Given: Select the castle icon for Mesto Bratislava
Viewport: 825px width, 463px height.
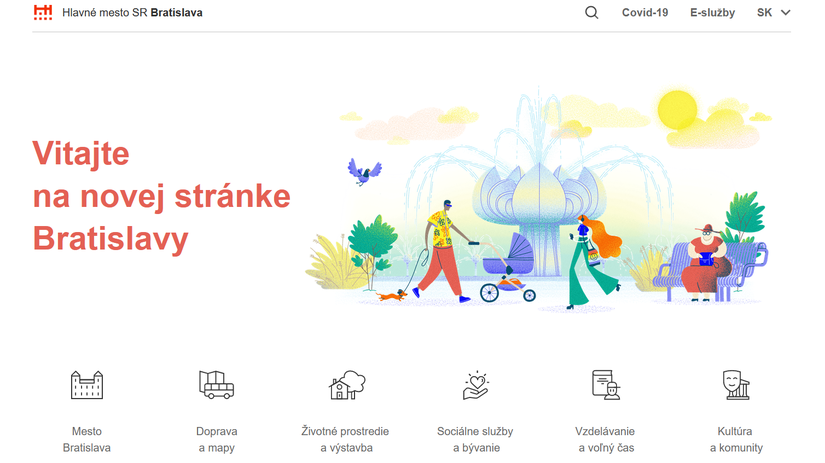Looking at the screenshot, I should pyautogui.click(x=87, y=385).
